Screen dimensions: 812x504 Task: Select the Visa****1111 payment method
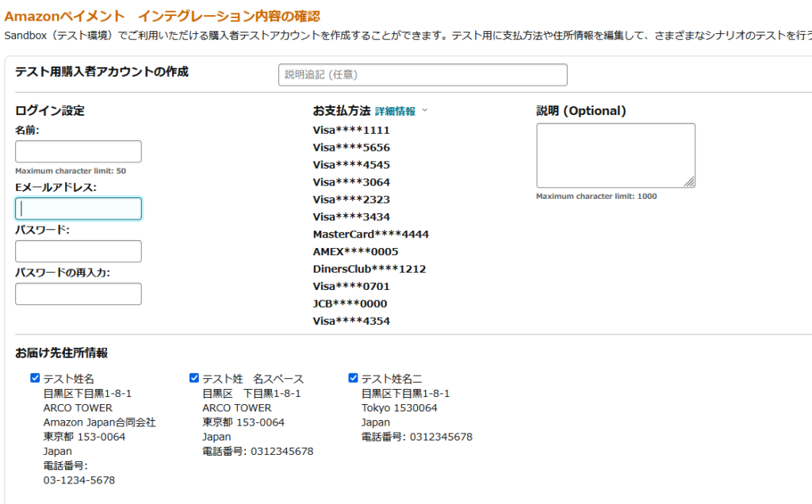(x=351, y=130)
